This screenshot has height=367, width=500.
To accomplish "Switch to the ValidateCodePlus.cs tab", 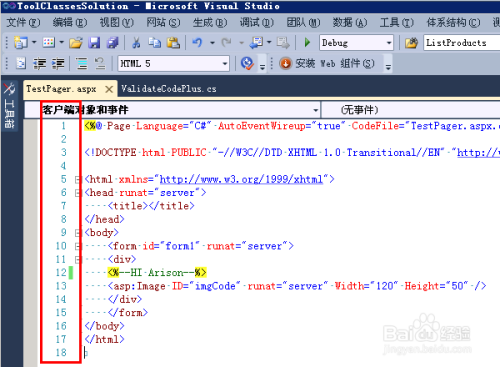I will click(x=169, y=89).
